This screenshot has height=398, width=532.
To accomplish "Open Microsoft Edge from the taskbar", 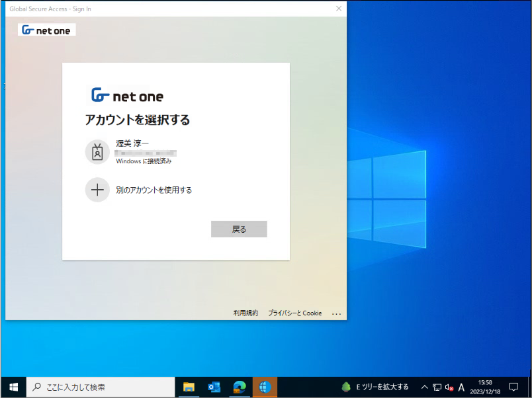I will [x=240, y=387].
